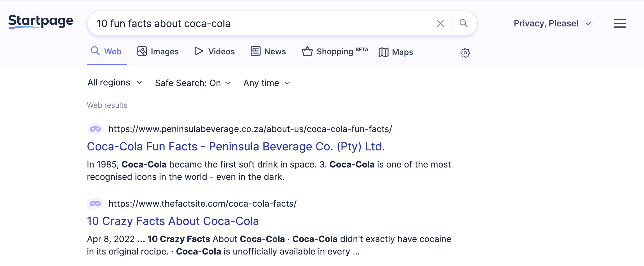Image resolution: width=644 pixels, height=266 pixels.
Task: Open the Shopping BETA tab
Action: point(335,51)
